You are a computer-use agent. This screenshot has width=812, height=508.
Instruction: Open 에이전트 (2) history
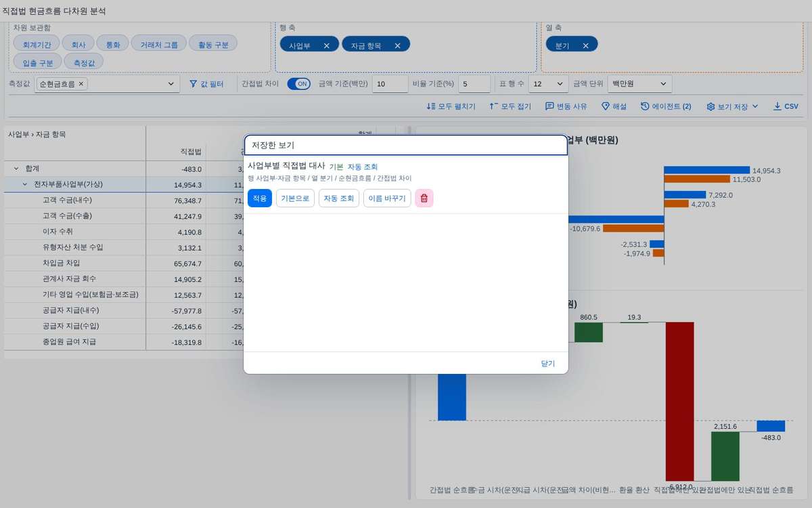(x=666, y=106)
